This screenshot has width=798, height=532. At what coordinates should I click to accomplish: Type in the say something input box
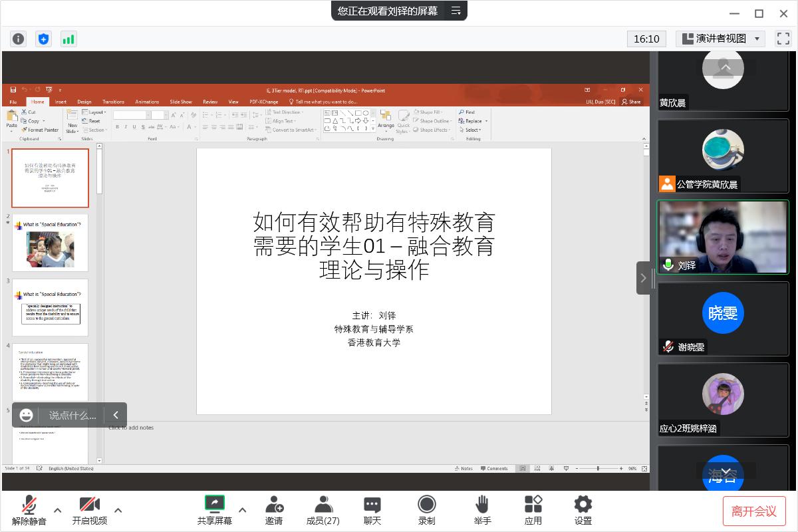[x=72, y=415]
